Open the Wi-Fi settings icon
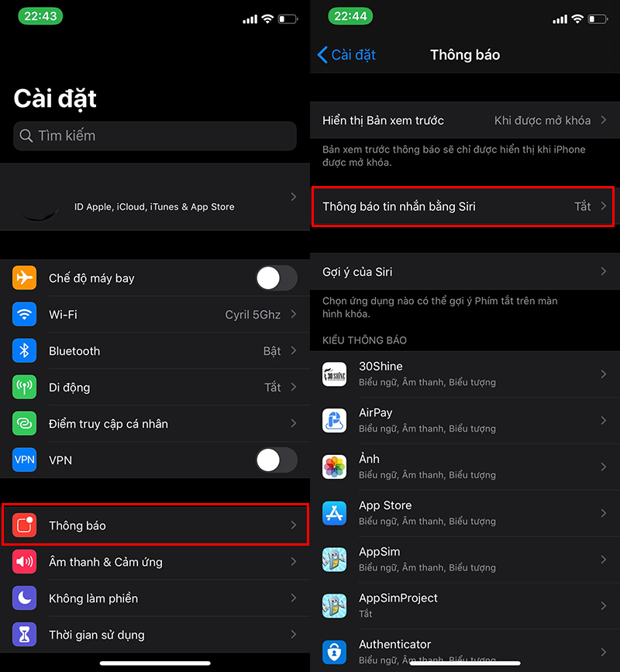 (25, 314)
